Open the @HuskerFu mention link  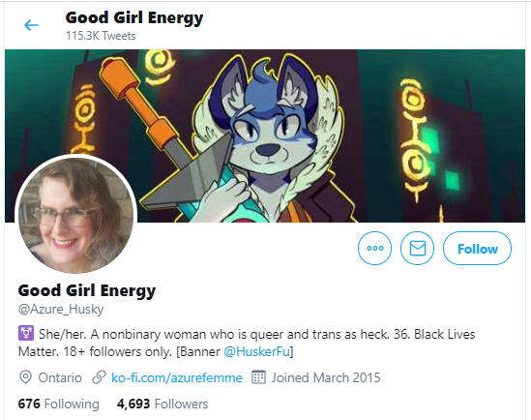pyautogui.click(x=256, y=351)
